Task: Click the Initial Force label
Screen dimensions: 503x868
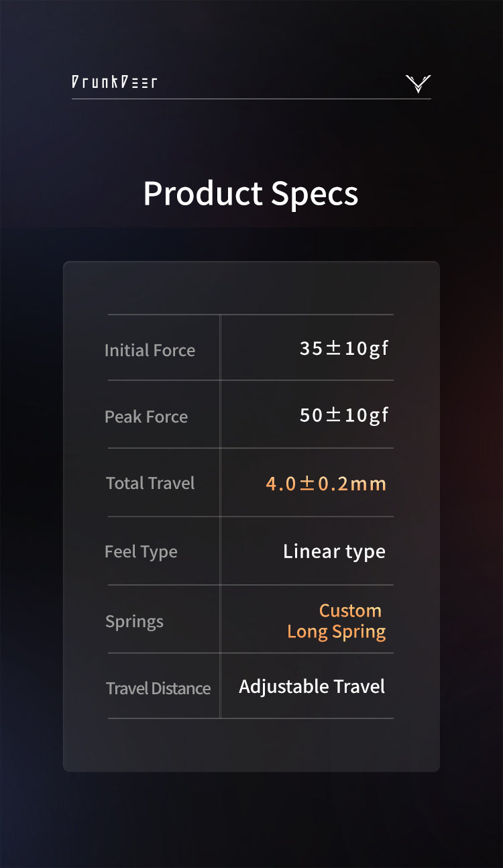Action: click(x=150, y=350)
